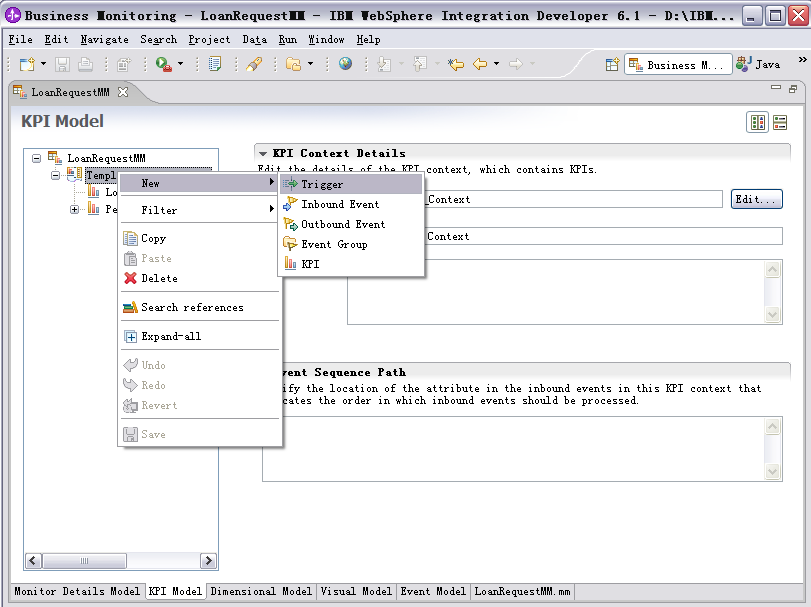Click the Back navigation arrow

pyautogui.click(x=480, y=64)
